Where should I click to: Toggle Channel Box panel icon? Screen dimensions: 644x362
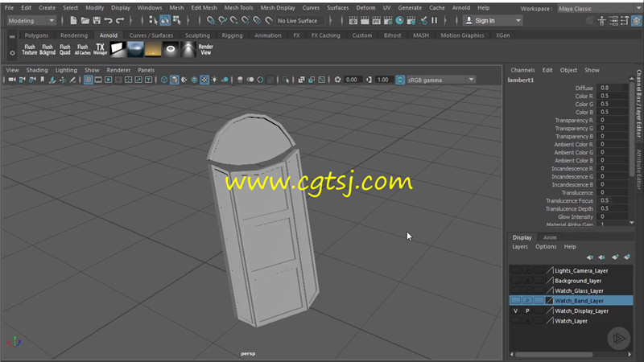636,21
